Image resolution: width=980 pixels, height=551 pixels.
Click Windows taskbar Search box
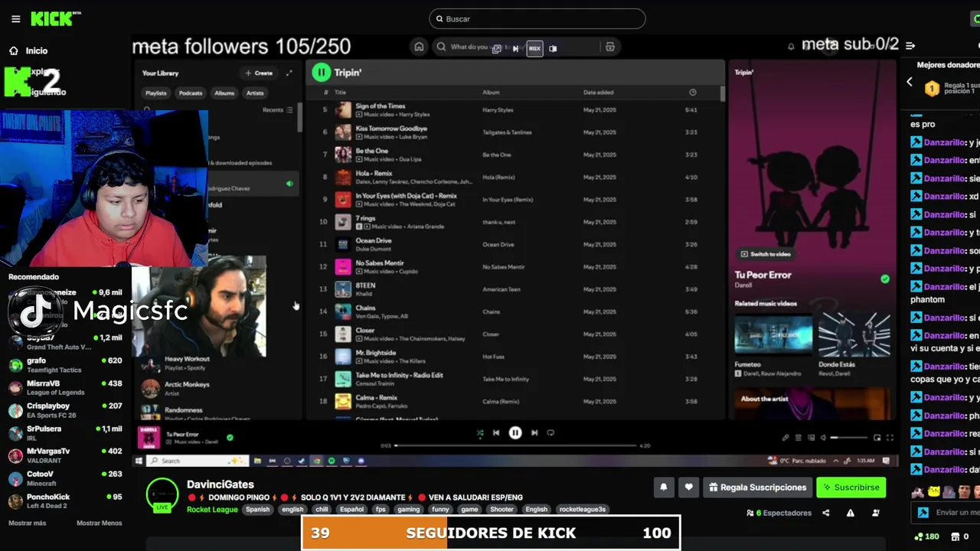(198, 461)
